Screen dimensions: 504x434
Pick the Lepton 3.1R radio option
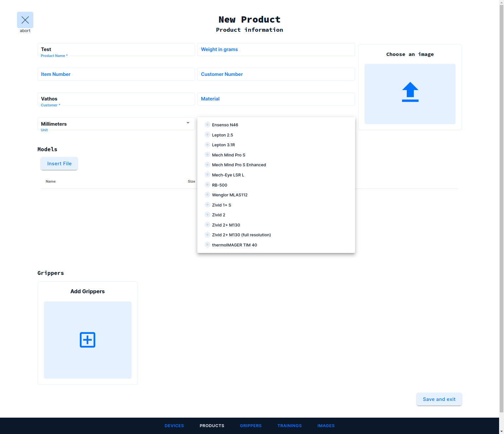207,145
